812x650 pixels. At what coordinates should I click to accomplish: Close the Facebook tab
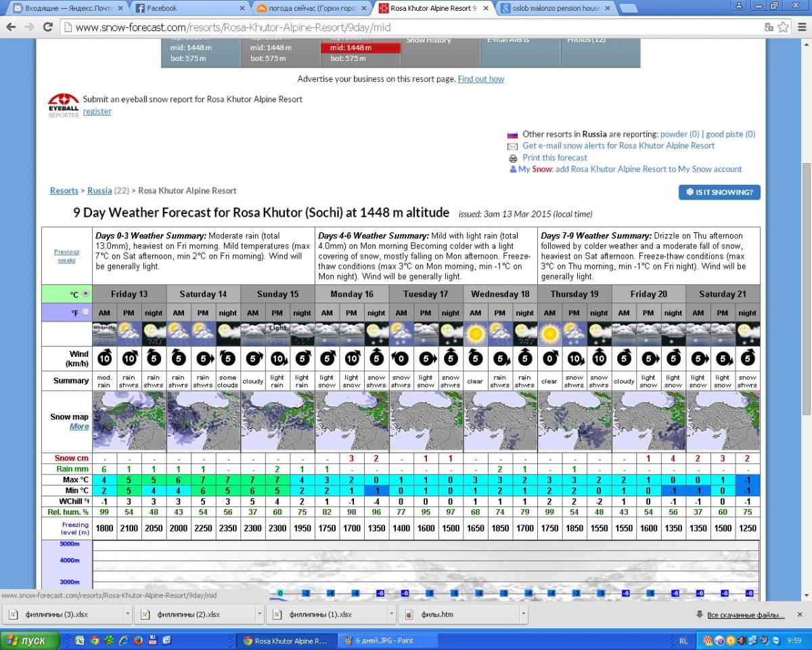(242, 9)
